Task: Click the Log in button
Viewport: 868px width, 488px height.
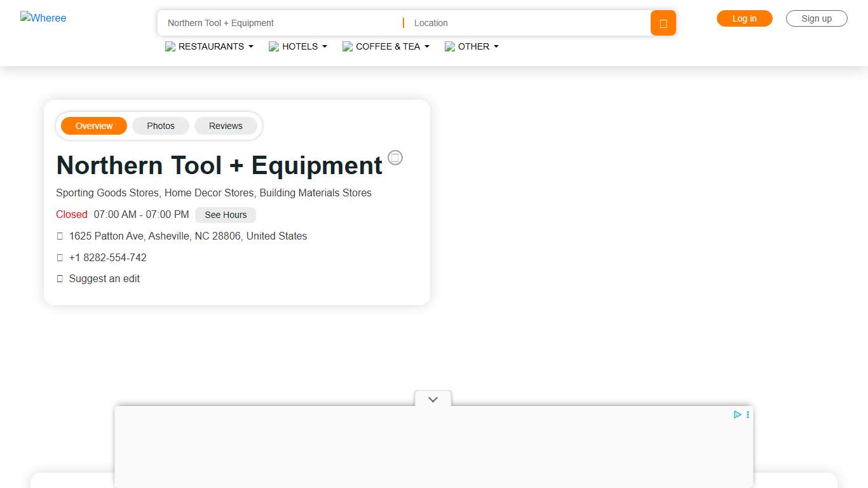Action: [x=744, y=18]
